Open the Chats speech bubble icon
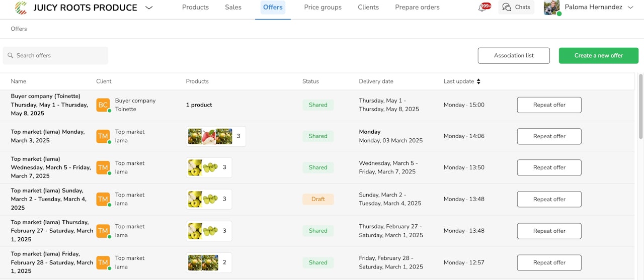This screenshot has width=644, height=280. [x=507, y=7]
